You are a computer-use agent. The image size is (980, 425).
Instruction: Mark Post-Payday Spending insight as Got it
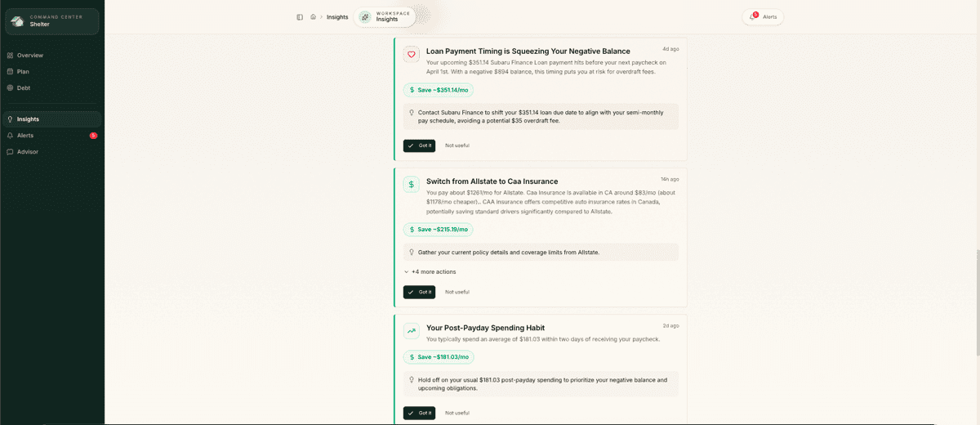(x=419, y=413)
